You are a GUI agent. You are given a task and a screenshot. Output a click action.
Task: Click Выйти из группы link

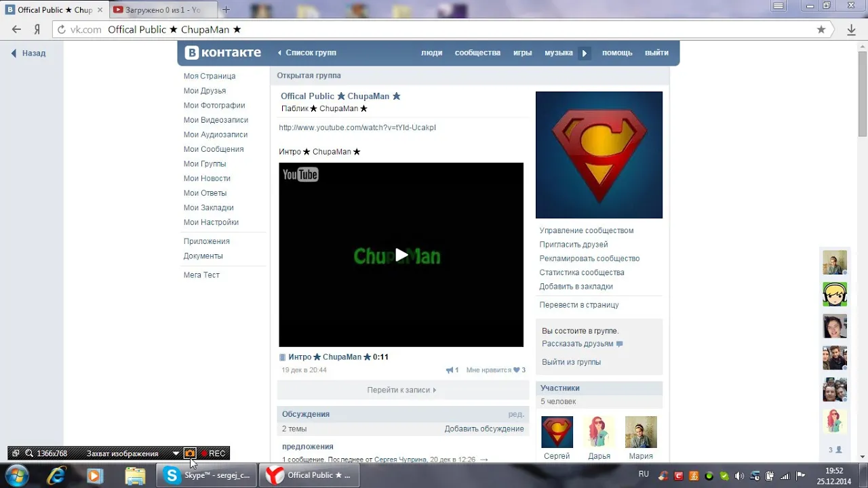coord(571,362)
